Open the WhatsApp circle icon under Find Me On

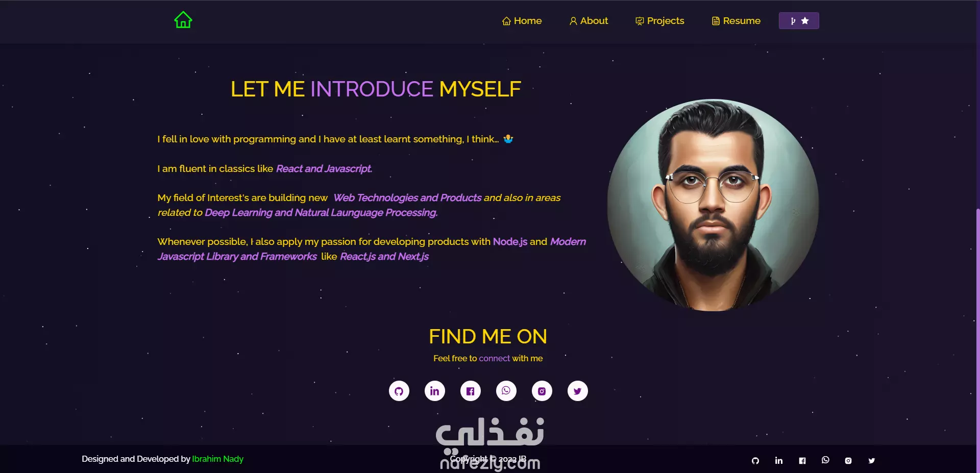(506, 391)
